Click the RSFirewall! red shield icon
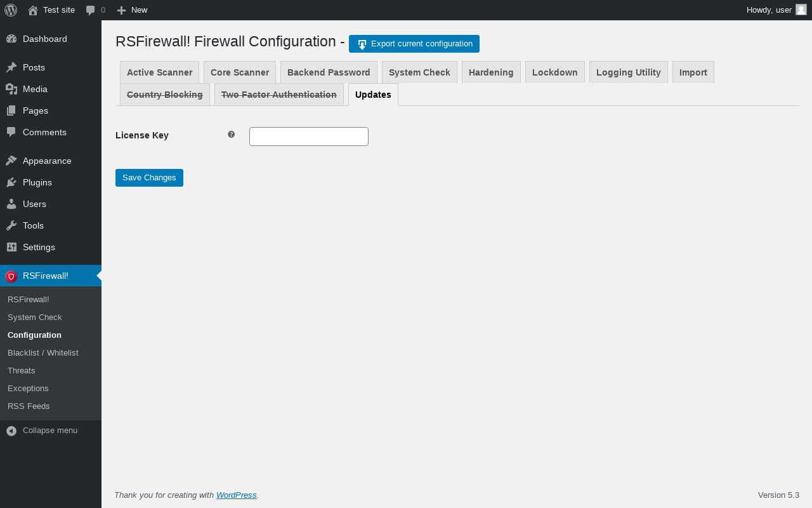This screenshot has height=508, width=812. [x=11, y=276]
